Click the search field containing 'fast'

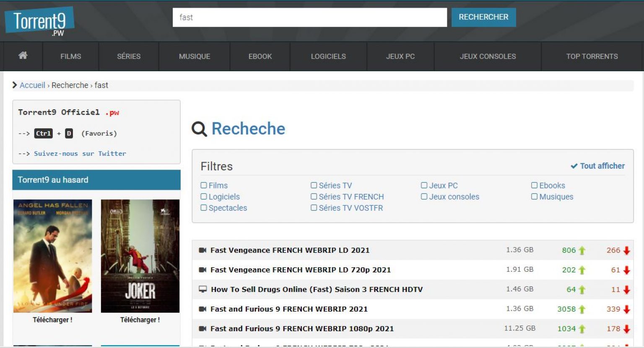pos(309,18)
